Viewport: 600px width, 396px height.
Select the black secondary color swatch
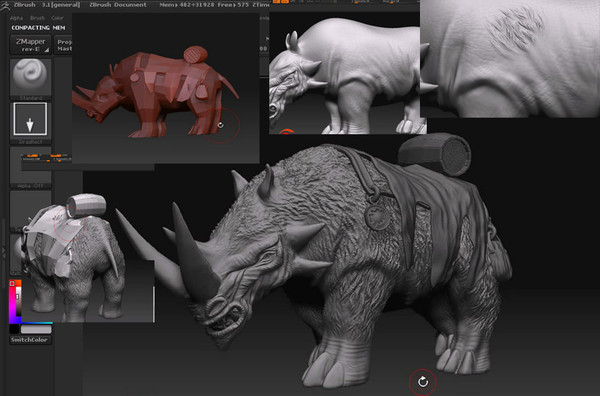click(14, 329)
